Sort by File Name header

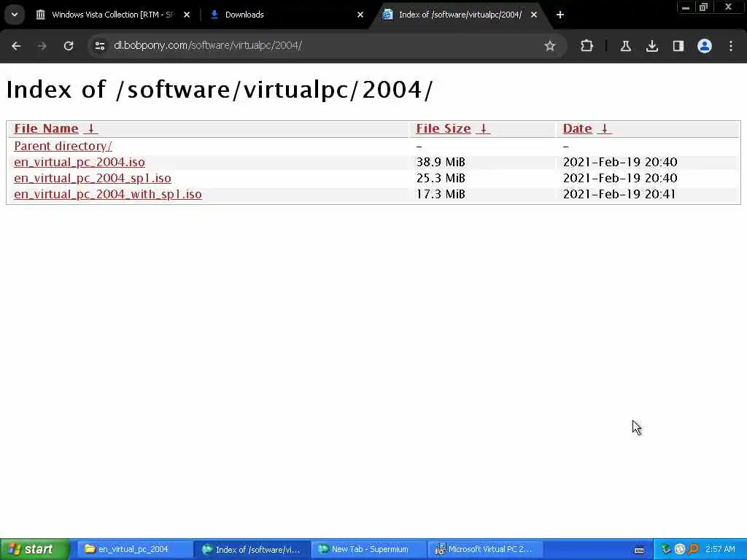tap(46, 128)
